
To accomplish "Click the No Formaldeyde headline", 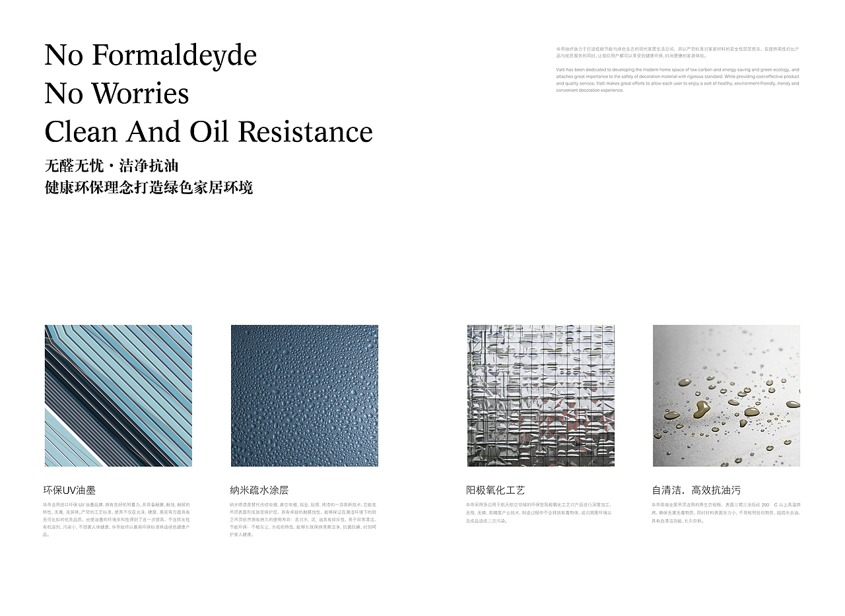I will (150, 56).
